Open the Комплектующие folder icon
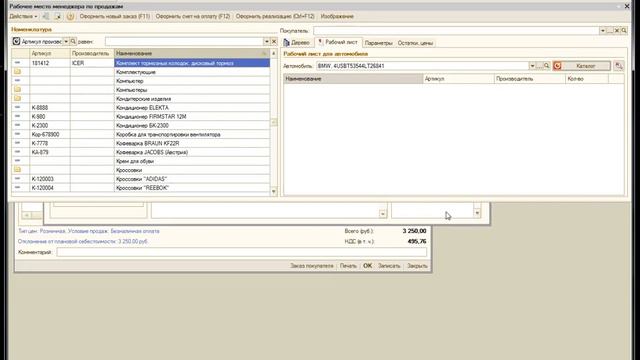Viewport: 640px width, 360px height. 17,72
